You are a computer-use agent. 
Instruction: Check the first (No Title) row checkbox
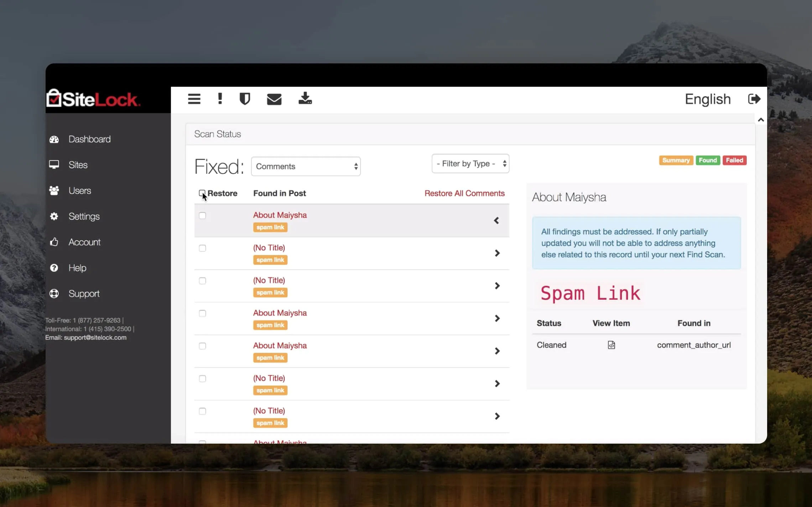(202, 248)
